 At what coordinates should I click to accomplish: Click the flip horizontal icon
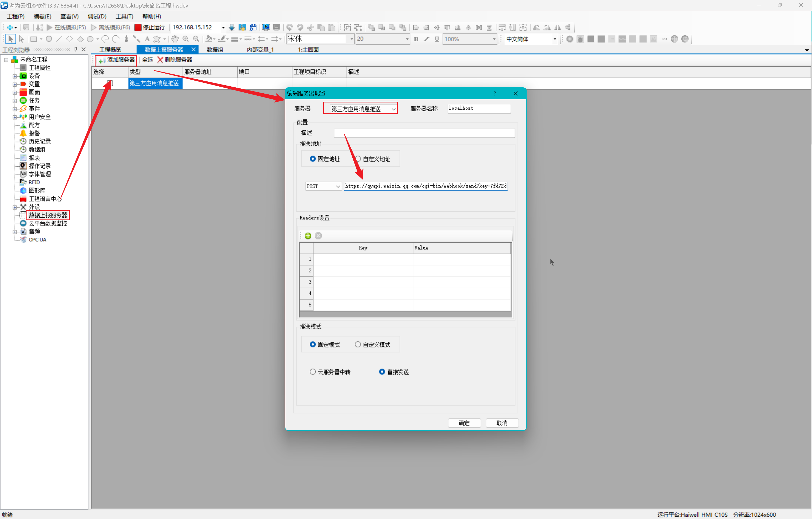coord(557,27)
